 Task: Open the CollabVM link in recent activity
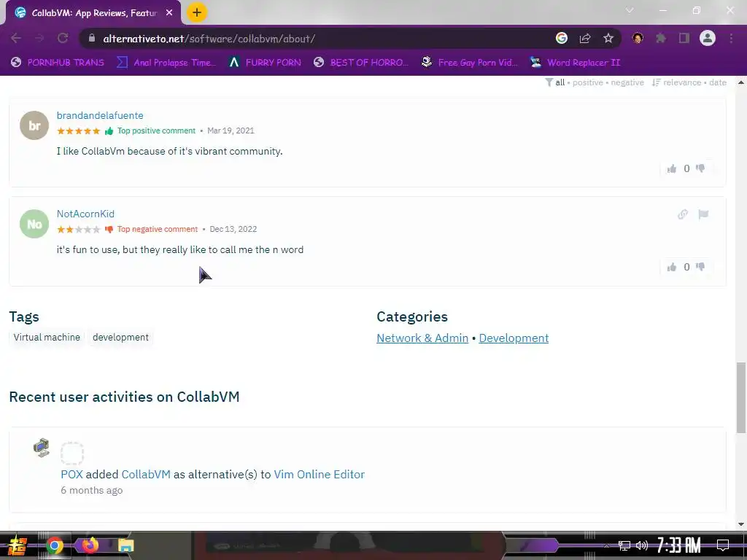pyautogui.click(x=146, y=474)
